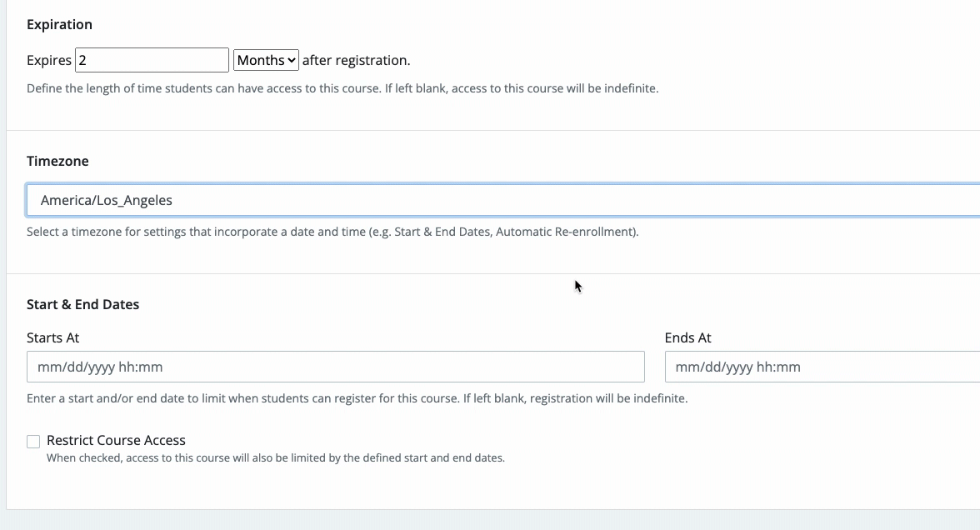Enable the Restrict Course Access checkbox
The image size is (980, 530).
tap(33, 441)
